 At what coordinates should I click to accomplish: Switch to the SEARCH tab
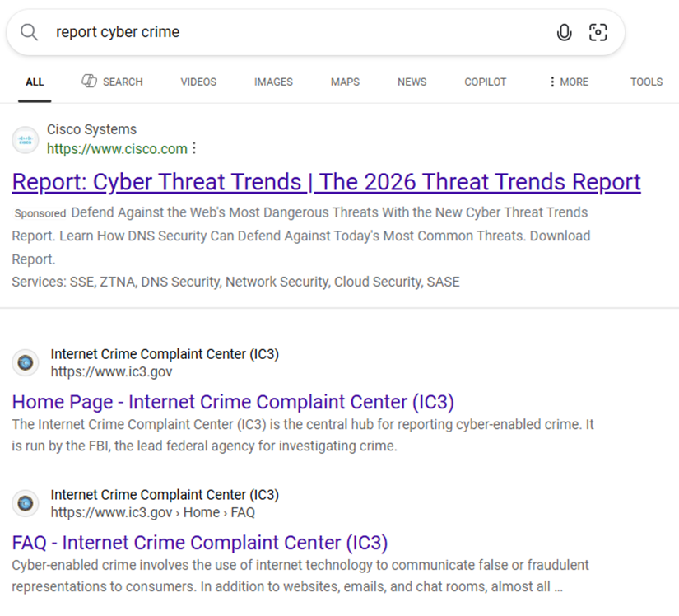pos(112,82)
